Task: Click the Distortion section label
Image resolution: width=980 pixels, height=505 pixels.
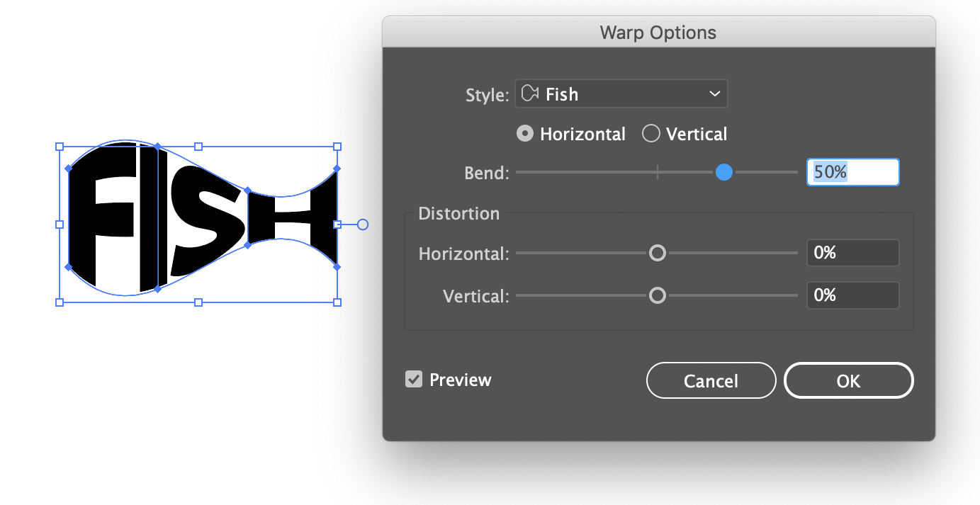Action: click(458, 213)
